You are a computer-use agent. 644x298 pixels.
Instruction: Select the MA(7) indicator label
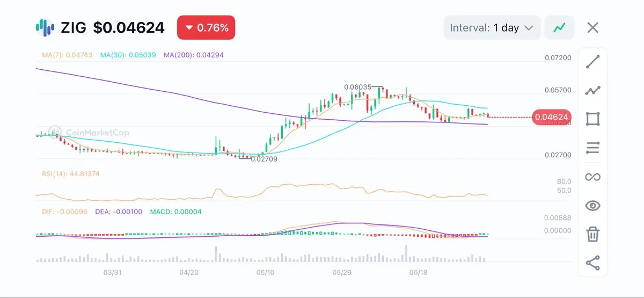tap(67, 55)
